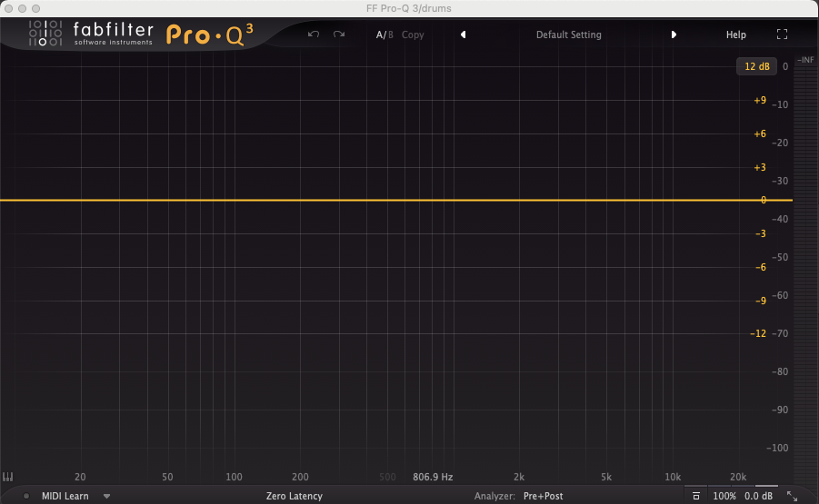Toggle the A/B comparison state
The image size is (819, 504).
(385, 35)
